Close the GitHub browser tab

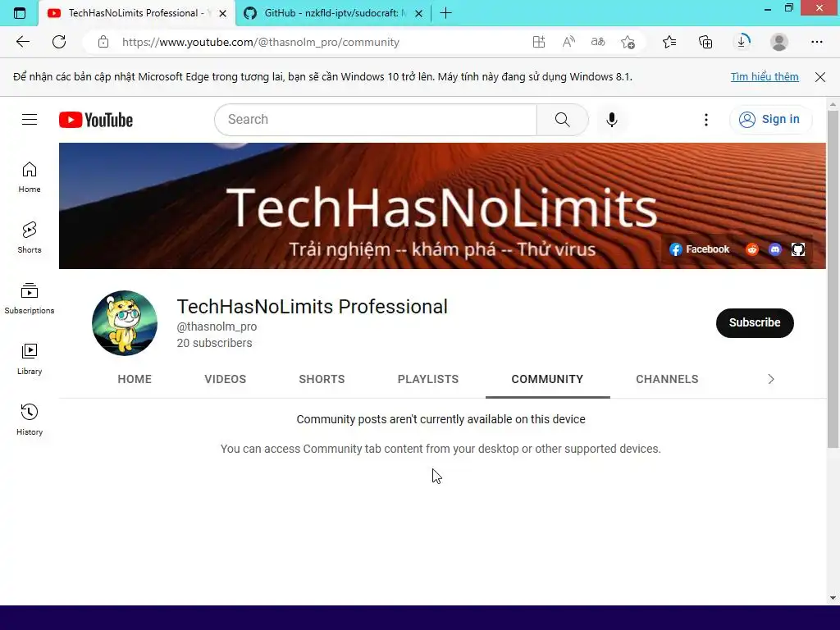(419, 13)
